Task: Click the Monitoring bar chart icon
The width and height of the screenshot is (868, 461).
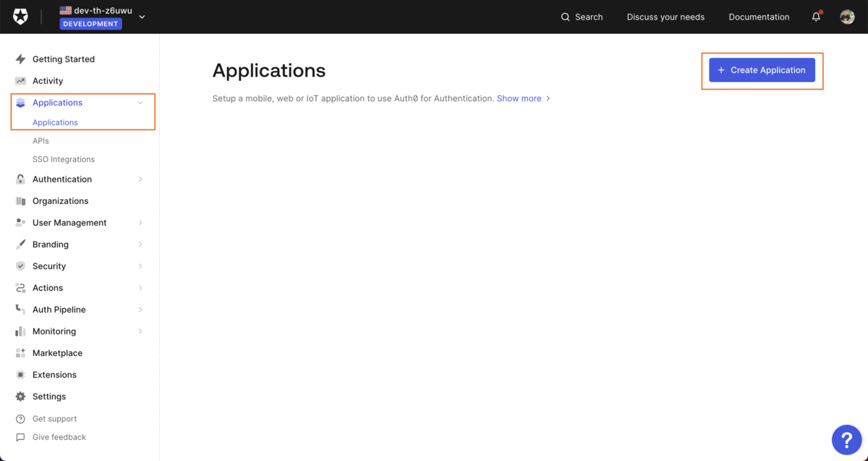Action: [x=20, y=331]
